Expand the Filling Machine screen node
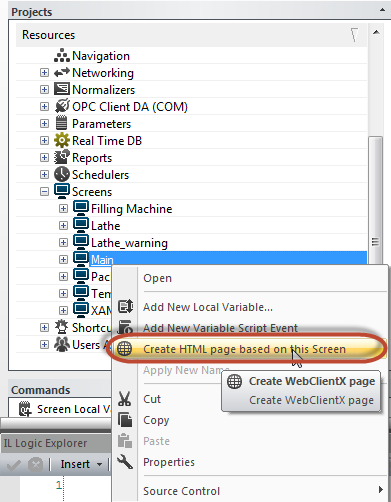391x502 pixels. point(63,208)
